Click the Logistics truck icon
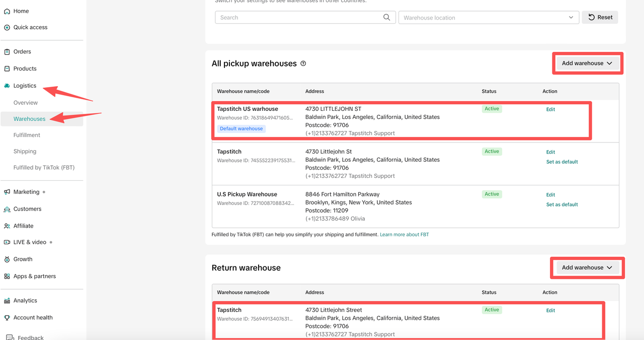Screen dimensions: 644x340 7,86
